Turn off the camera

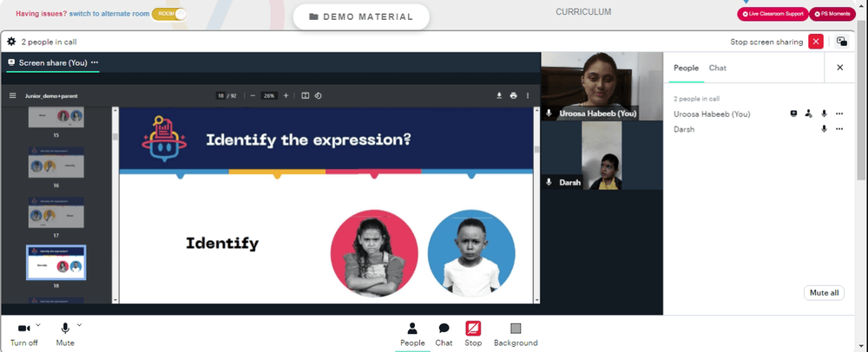[23, 335]
